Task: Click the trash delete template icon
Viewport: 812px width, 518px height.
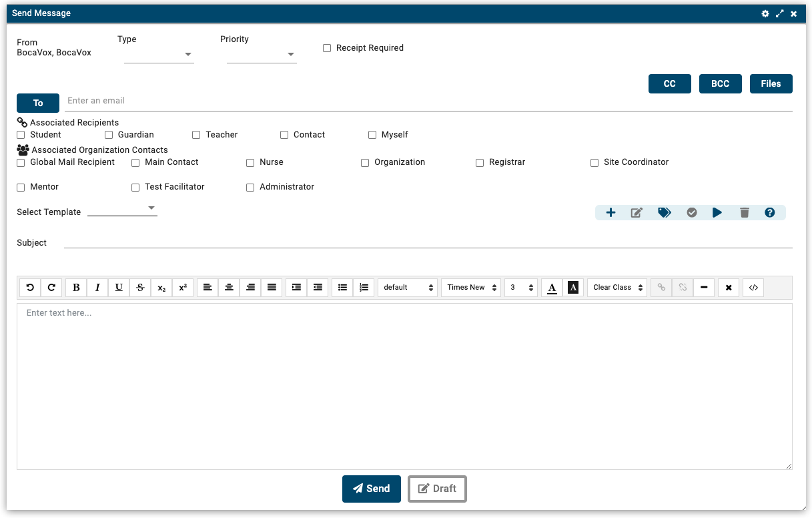Action: coord(745,212)
